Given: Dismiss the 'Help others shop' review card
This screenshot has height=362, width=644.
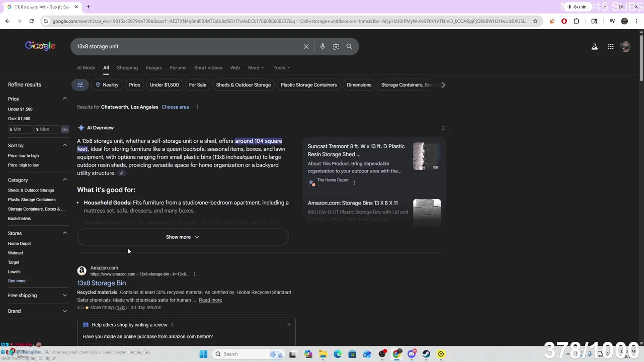Looking at the screenshot, I should pos(289,325).
